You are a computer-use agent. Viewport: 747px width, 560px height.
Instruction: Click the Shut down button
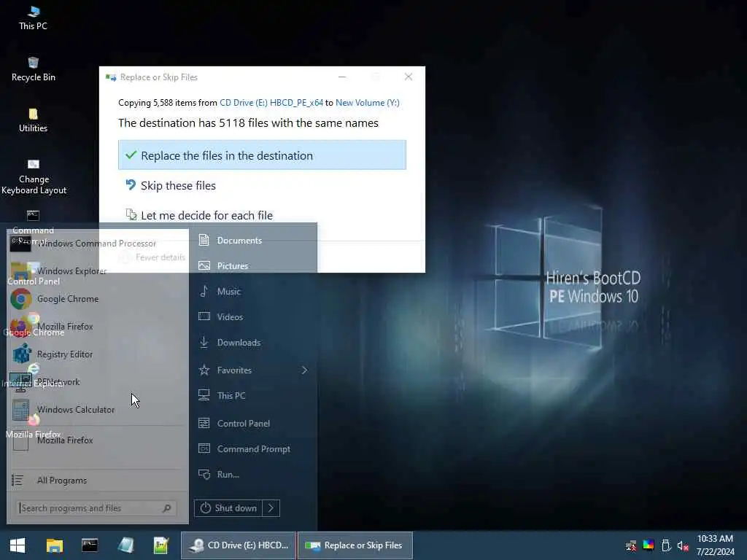tap(228, 508)
